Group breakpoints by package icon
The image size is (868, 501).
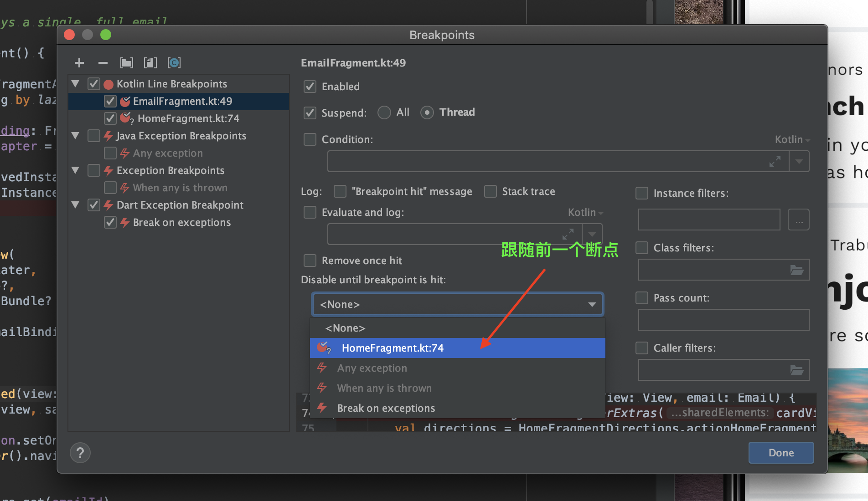(127, 63)
